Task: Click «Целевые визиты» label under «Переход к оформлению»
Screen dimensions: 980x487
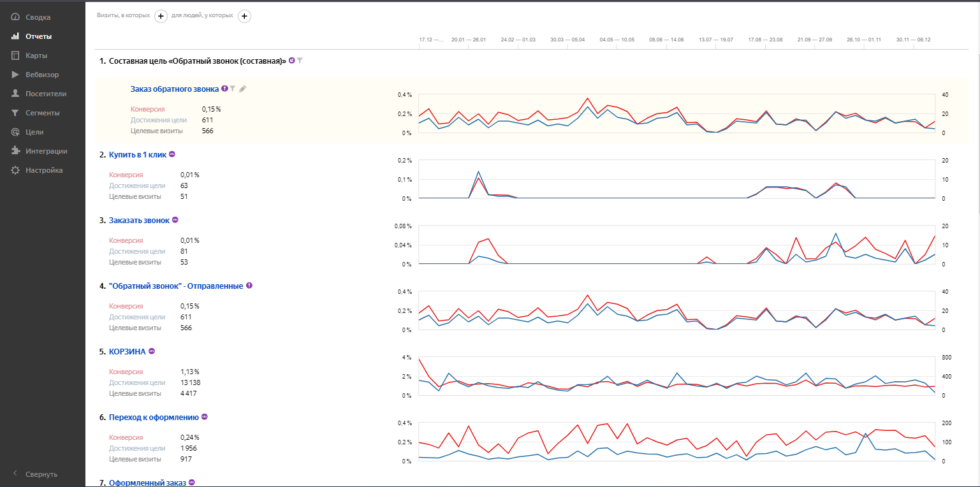Action: click(x=135, y=459)
